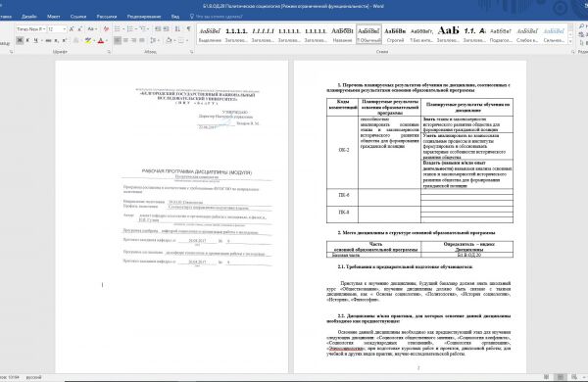Switch to Print Layout view in status bar
588x382 pixels.
point(561,377)
